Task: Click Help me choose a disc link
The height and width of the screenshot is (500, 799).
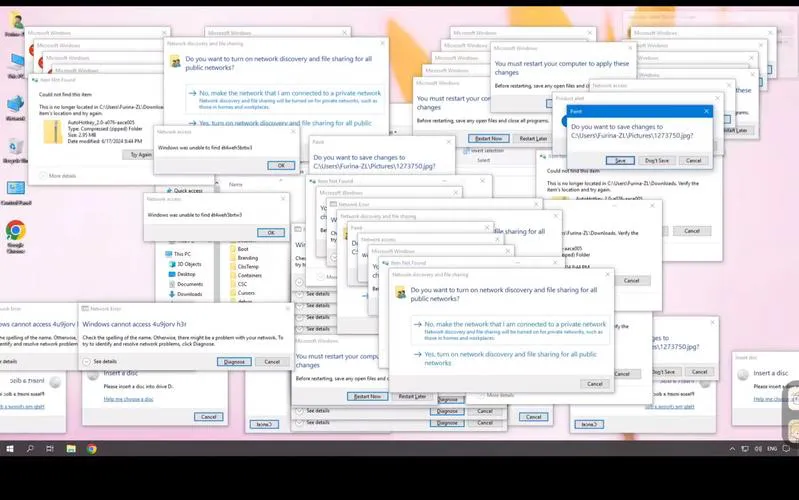Action: click(x=128, y=399)
